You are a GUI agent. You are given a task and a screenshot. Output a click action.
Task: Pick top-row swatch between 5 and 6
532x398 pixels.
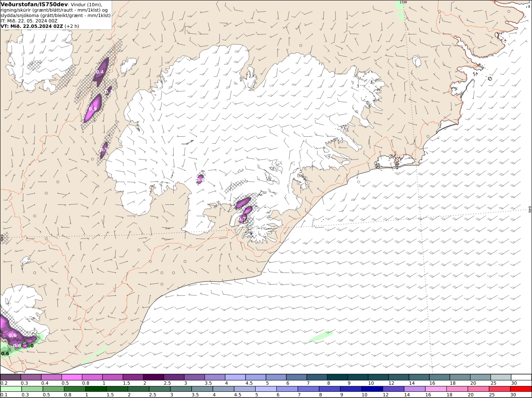click(276, 377)
